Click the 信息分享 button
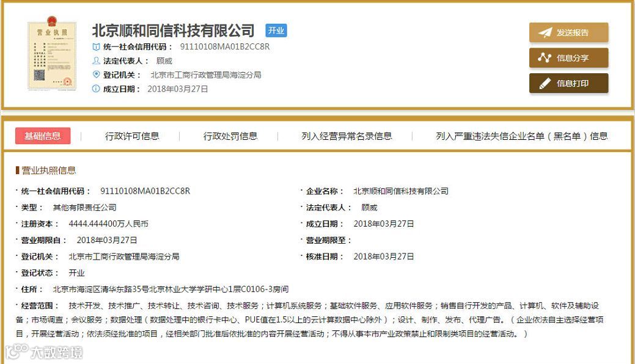Screen dimensions: 635x364 click(568, 58)
